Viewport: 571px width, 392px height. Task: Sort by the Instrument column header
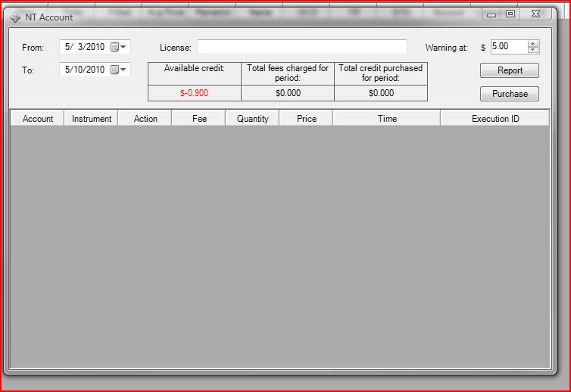91,119
